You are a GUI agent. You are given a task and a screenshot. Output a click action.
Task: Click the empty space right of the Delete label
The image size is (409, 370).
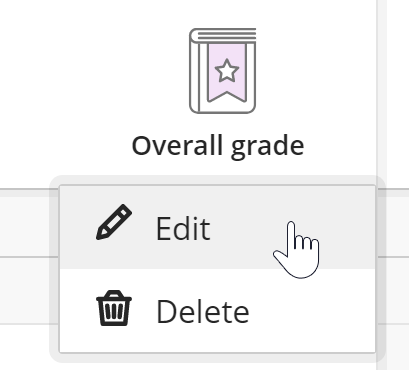(312, 311)
